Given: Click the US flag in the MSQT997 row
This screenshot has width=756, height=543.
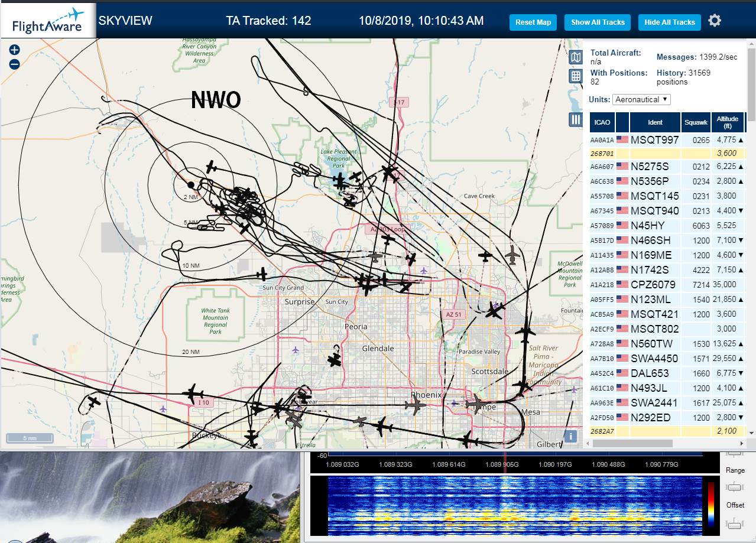Looking at the screenshot, I should pyautogui.click(x=622, y=140).
